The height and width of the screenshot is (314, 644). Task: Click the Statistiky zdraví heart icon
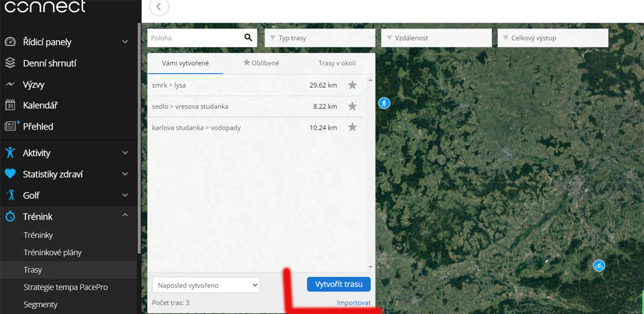click(x=10, y=174)
